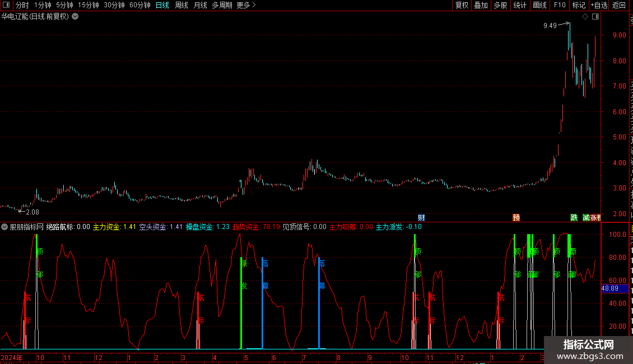633x364 pixels.
Task: Select the 日线 daily period
Action: tap(162, 5)
